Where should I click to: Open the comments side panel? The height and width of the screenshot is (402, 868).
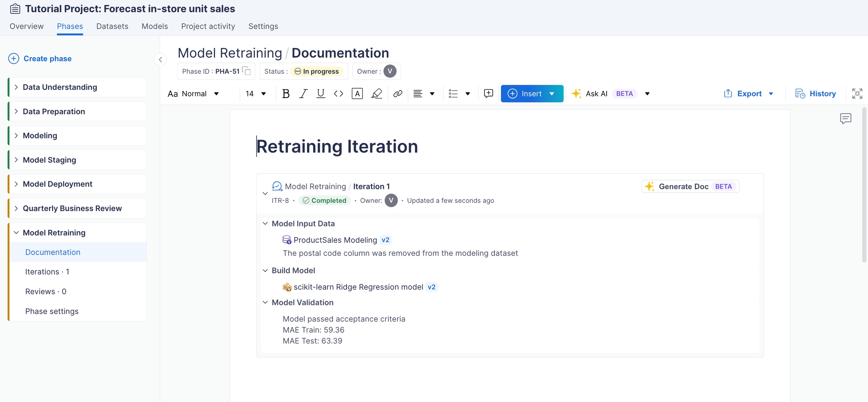click(845, 118)
